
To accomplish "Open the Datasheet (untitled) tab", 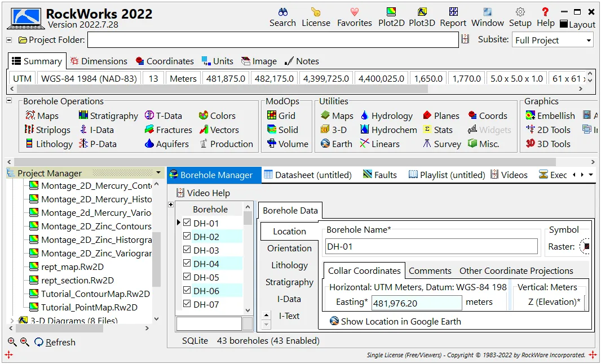I will point(308,175).
